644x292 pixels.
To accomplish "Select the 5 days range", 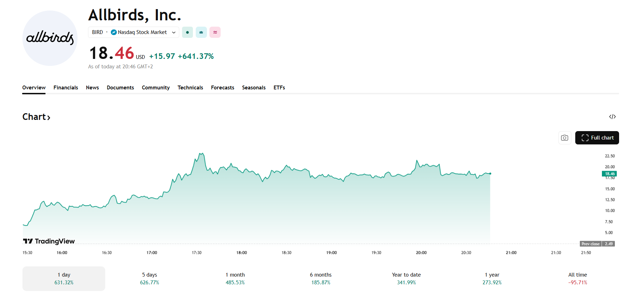I will click(149, 279).
